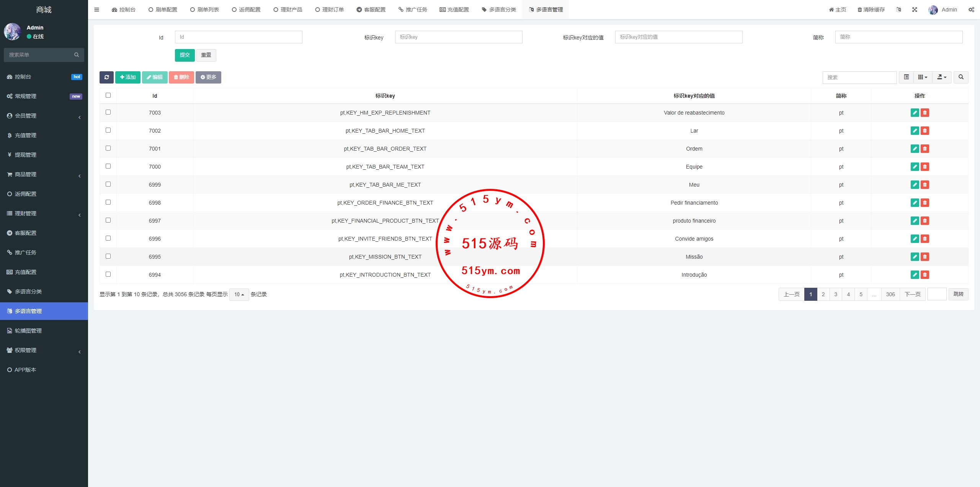The image size is (980, 487).
Task: Click red delete icon for row 6999
Action: click(925, 185)
